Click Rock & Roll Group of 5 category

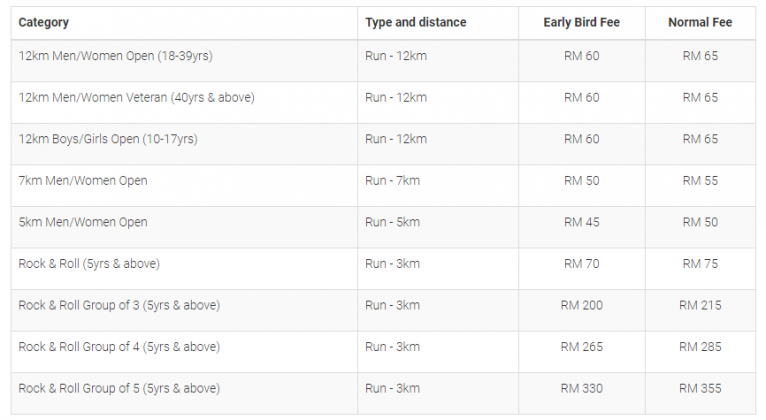pos(119,388)
